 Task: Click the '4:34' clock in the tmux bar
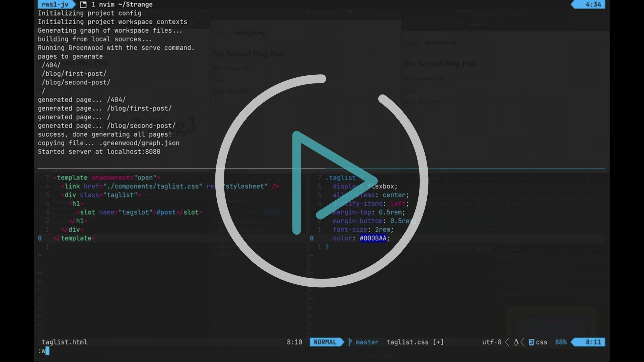click(593, 4)
